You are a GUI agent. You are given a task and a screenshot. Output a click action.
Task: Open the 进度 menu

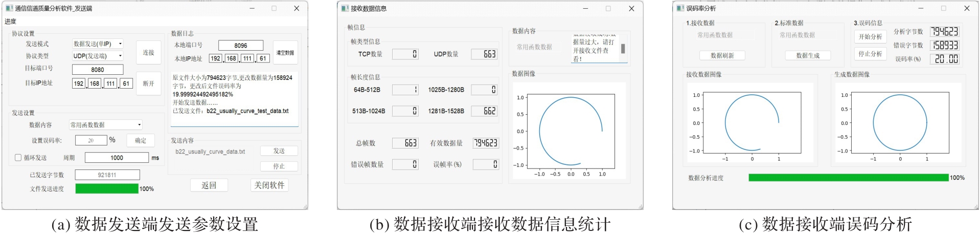(10, 22)
